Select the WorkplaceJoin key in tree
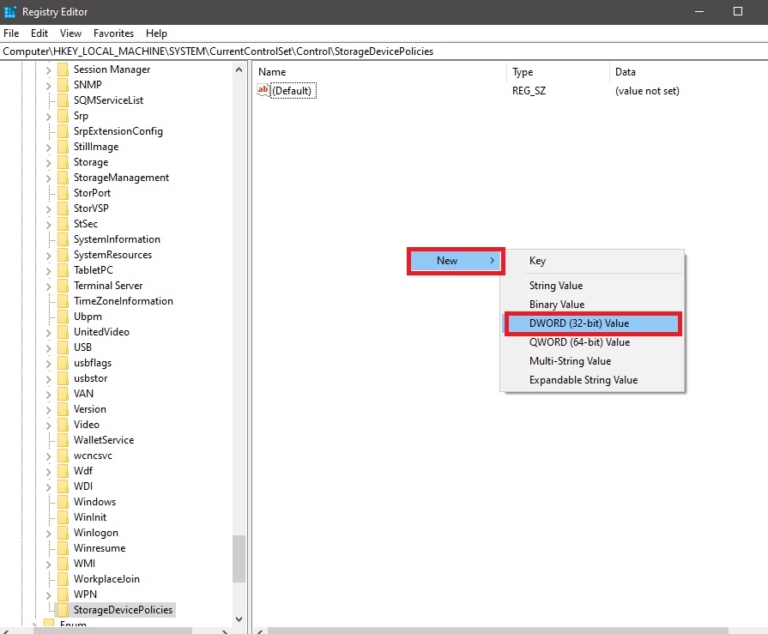This screenshot has width=768, height=634. [106, 578]
